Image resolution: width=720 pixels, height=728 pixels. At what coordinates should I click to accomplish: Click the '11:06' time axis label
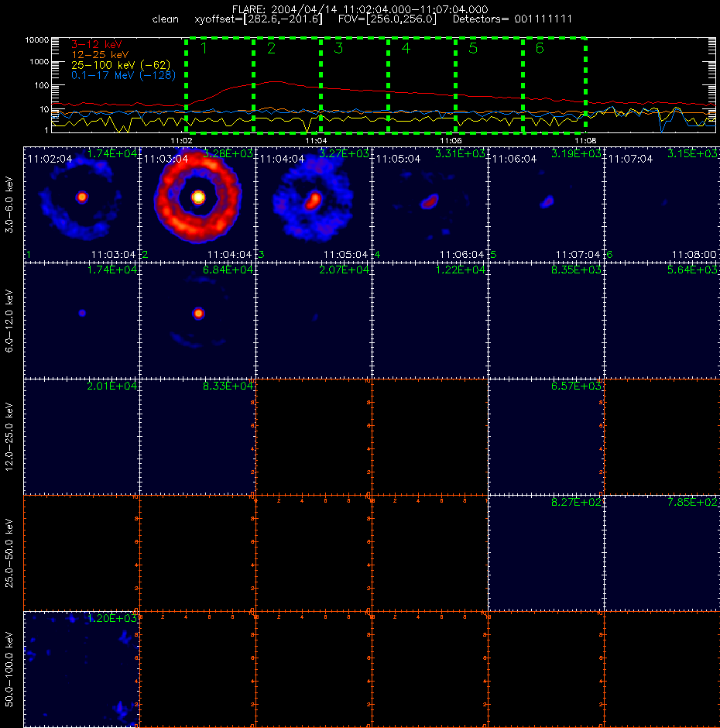pos(451,141)
